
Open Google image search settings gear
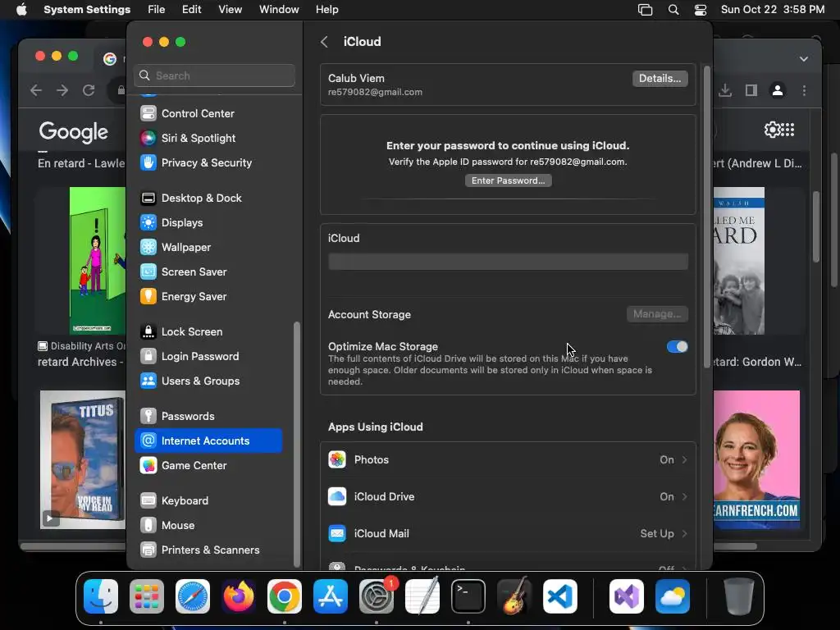773,130
